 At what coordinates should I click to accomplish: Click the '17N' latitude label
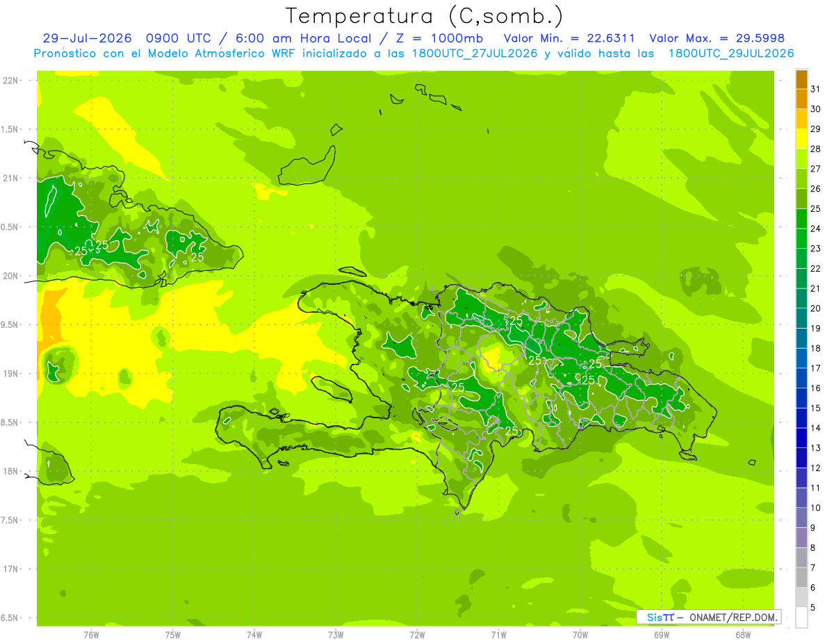[x=10, y=569]
